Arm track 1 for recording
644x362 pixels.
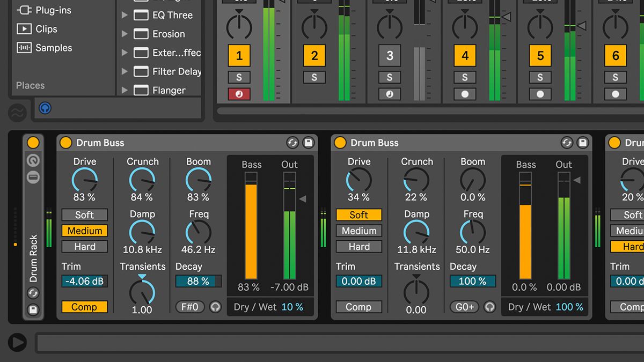(239, 94)
